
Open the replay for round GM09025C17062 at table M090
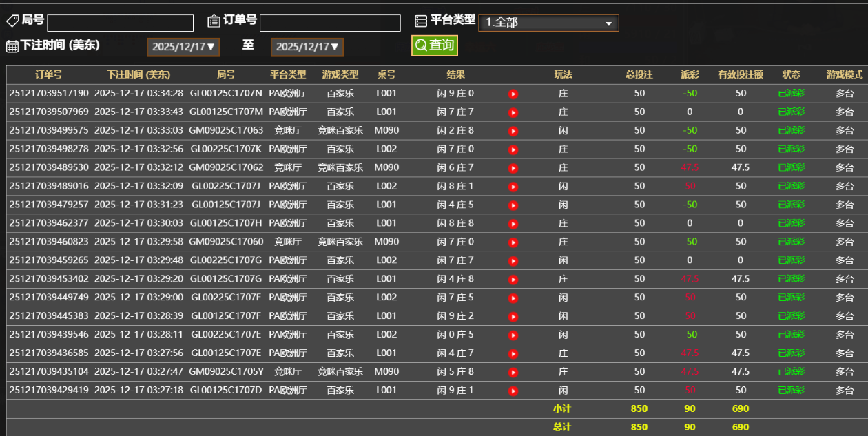coord(513,167)
